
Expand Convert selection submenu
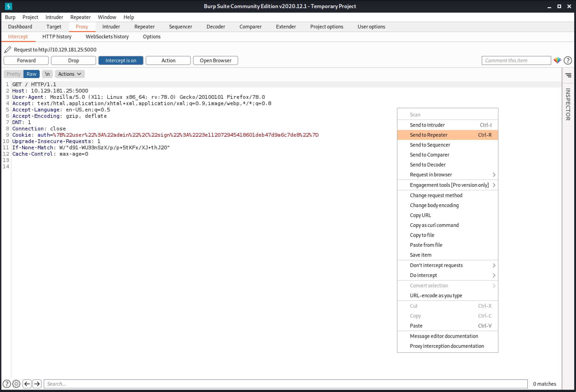coord(447,286)
